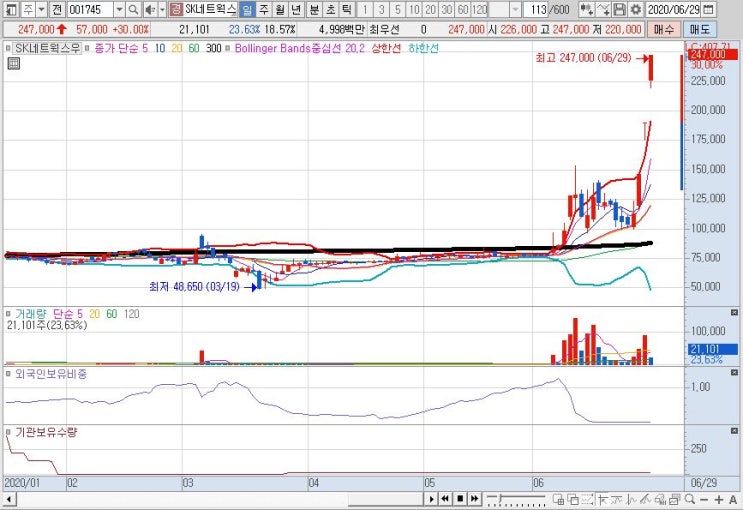Click the 매도 (sell) button
Image resolution: width=743 pixels, height=510 pixels.
[699, 29]
